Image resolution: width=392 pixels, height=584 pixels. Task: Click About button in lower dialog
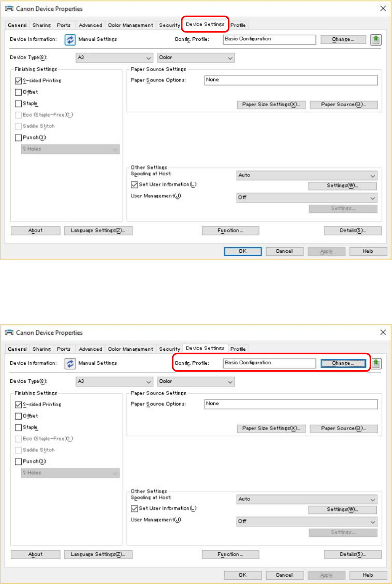pos(36,555)
